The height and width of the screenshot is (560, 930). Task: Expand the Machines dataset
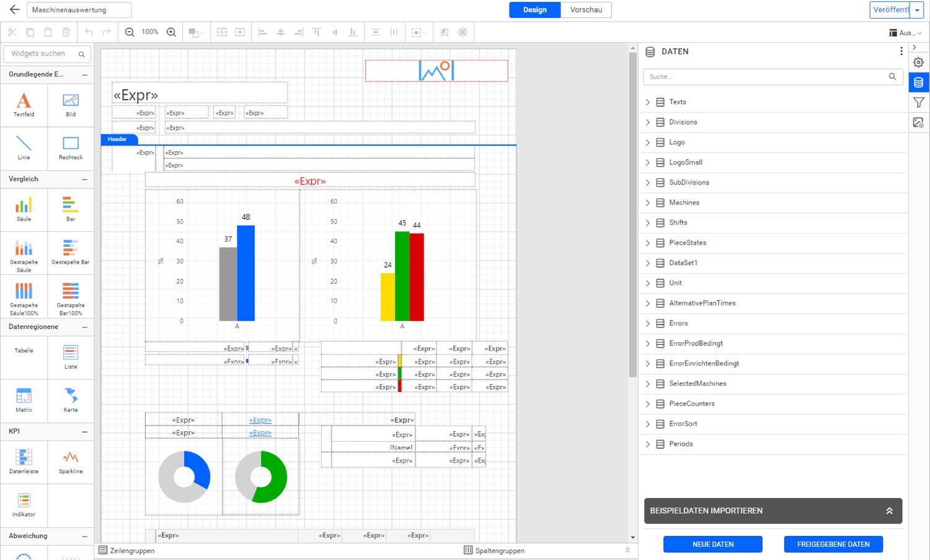click(648, 203)
